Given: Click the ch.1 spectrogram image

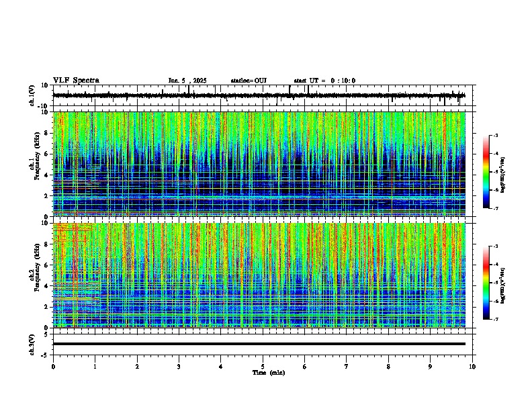Looking at the screenshot, I should point(259,164).
